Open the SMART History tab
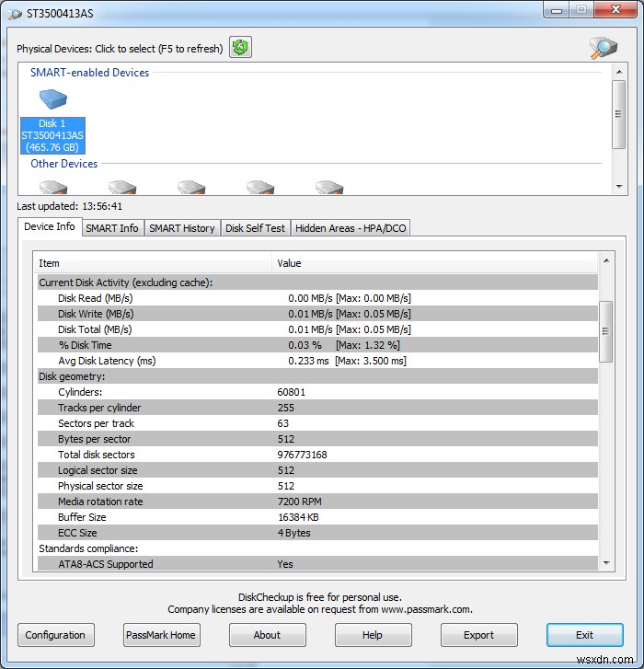The width and height of the screenshot is (644, 669). click(x=182, y=228)
